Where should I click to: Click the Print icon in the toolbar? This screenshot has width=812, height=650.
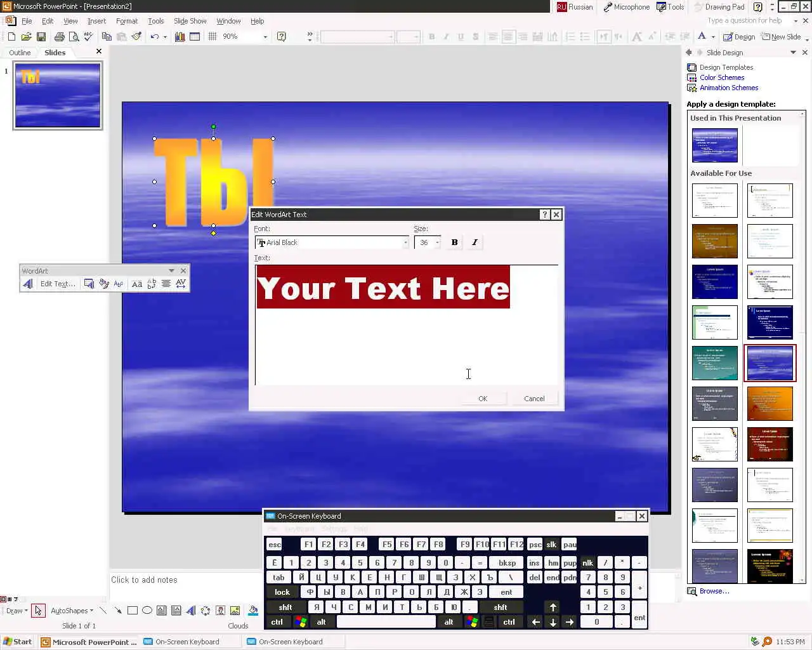pos(59,37)
